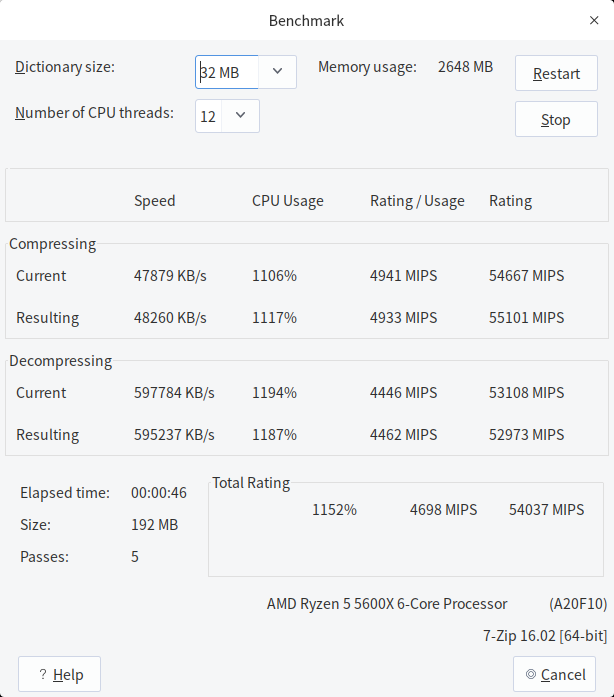The width and height of the screenshot is (614, 697).
Task: Click the "Dictionary size:" label
Action: (x=65, y=68)
